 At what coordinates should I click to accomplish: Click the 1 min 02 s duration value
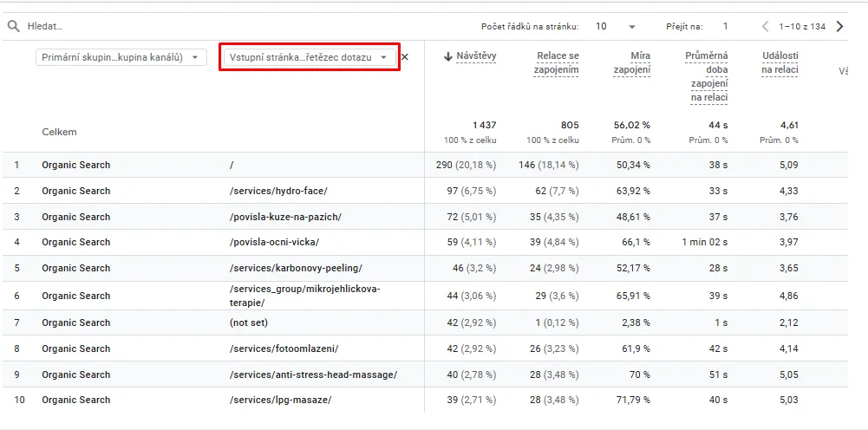(x=705, y=242)
